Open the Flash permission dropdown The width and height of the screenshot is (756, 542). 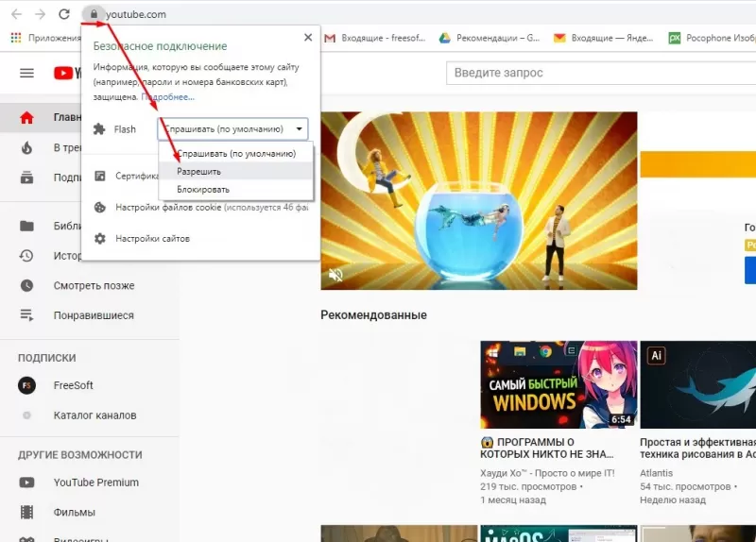(x=232, y=129)
